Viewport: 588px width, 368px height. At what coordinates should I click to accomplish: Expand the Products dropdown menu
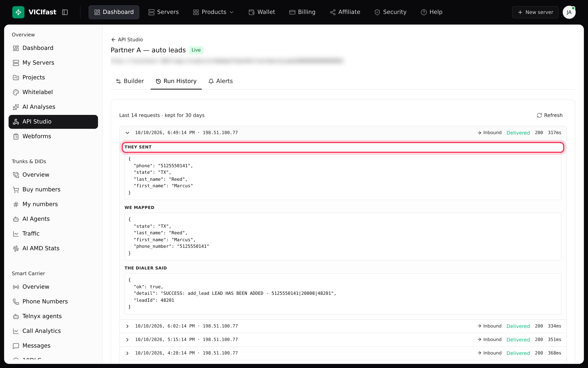[213, 12]
